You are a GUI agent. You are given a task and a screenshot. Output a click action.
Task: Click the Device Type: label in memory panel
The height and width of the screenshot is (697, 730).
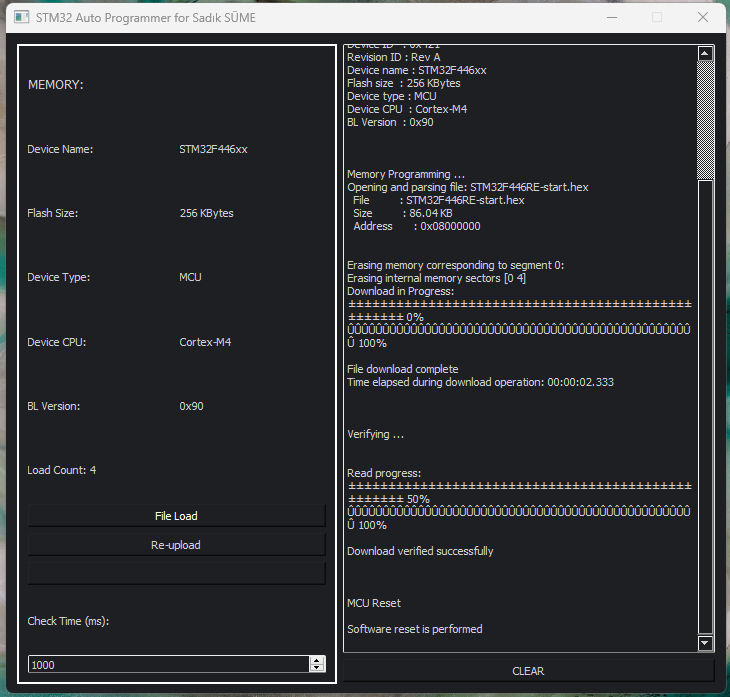click(x=59, y=277)
